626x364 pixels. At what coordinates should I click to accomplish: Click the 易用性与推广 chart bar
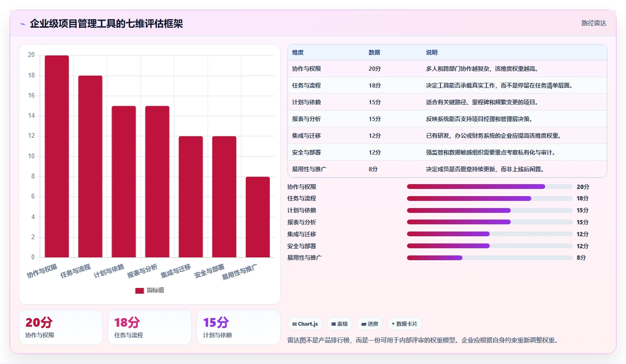coord(258,217)
